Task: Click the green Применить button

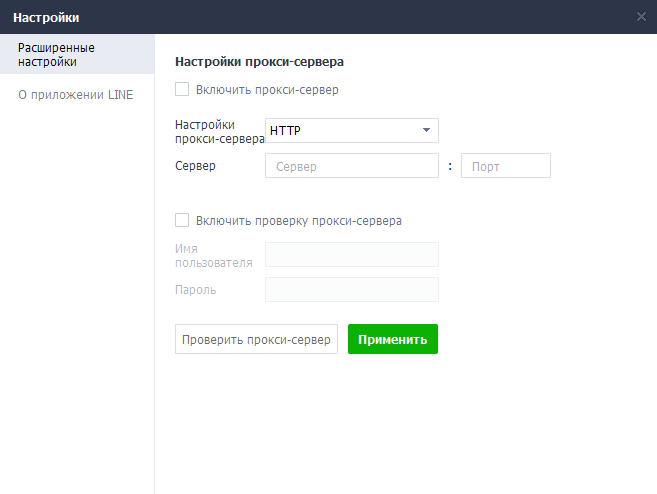Action: tap(393, 339)
